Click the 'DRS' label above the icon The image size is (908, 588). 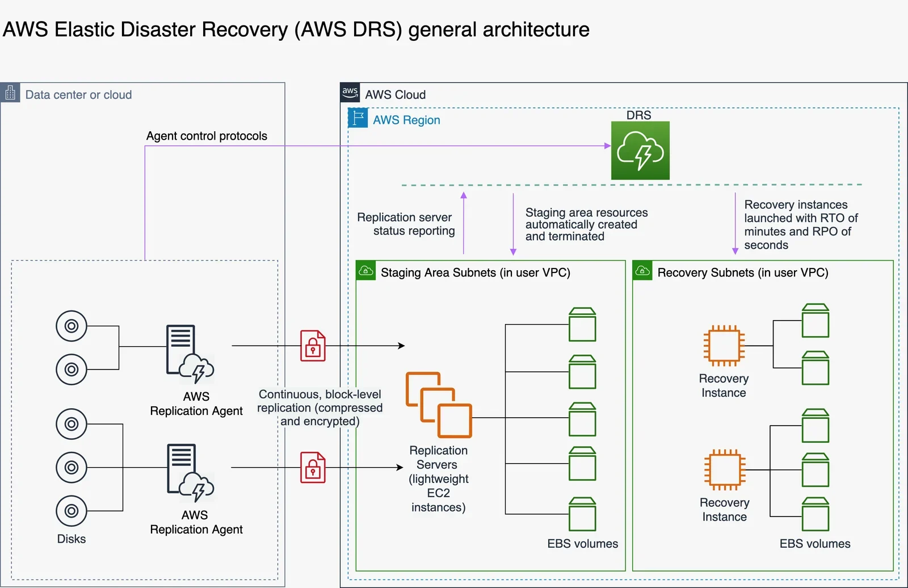point(639,115)
